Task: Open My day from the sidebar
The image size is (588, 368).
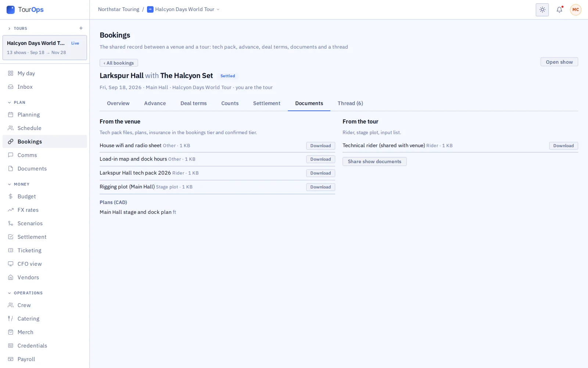Action: 44,73
